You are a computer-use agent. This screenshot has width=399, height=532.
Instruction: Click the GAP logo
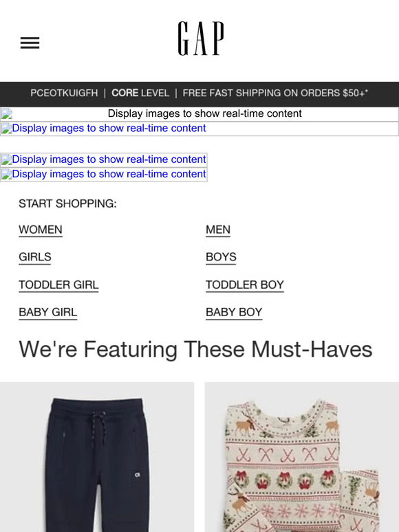click(x=201, y=38)
